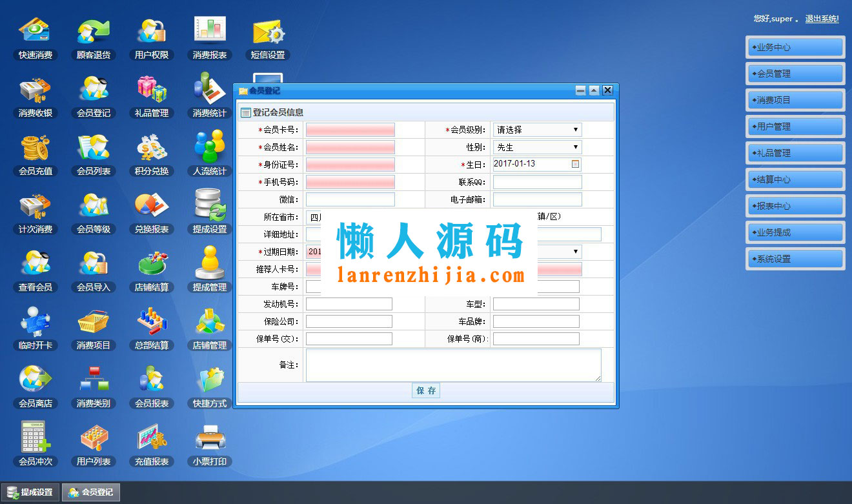This screenshot has height=504, width=852.
Task: Open the 短信设置 envelope icon
Action: point(268,39)
